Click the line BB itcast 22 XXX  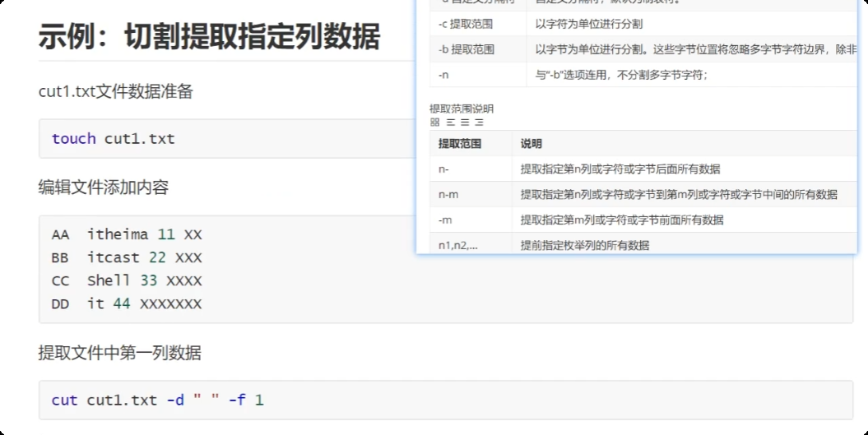tap(127, 258)
